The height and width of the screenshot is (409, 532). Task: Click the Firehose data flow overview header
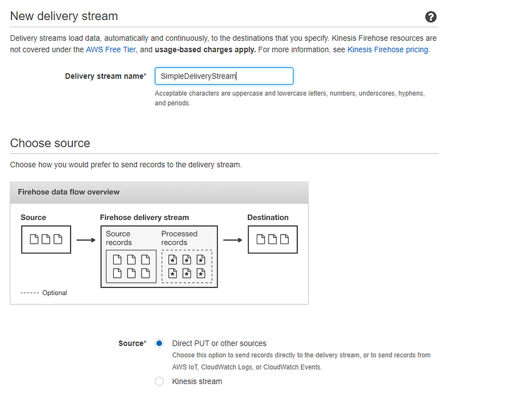(x=159, y=192)
